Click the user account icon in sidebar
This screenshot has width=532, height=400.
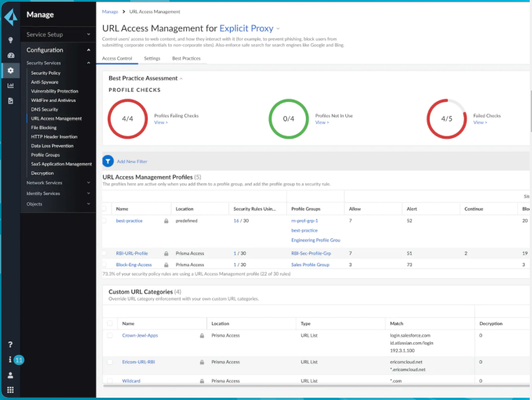[x=10, y=375]
